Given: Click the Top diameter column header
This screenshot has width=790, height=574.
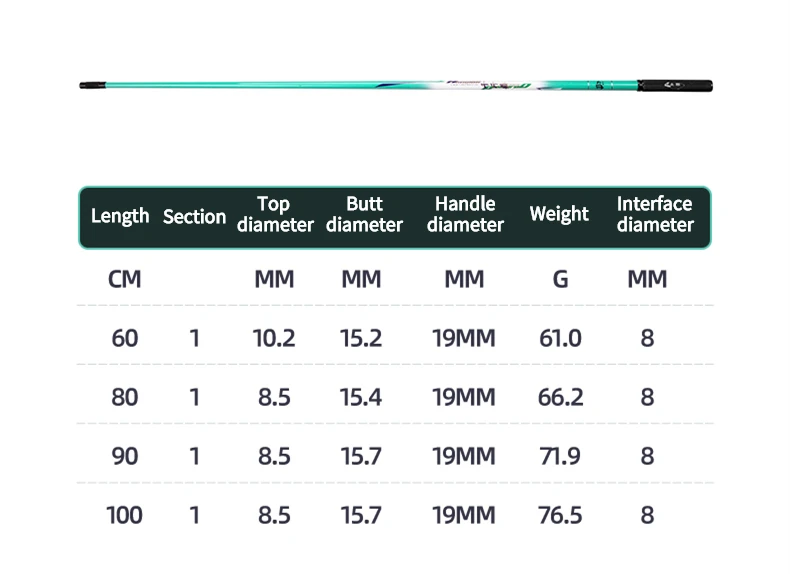Looking at the screenshot, I should (x=274, y=215).
